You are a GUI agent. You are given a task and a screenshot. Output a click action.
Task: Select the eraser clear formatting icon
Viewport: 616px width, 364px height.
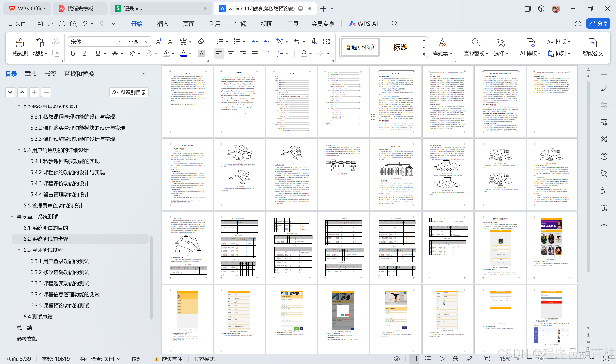(201, 41)
